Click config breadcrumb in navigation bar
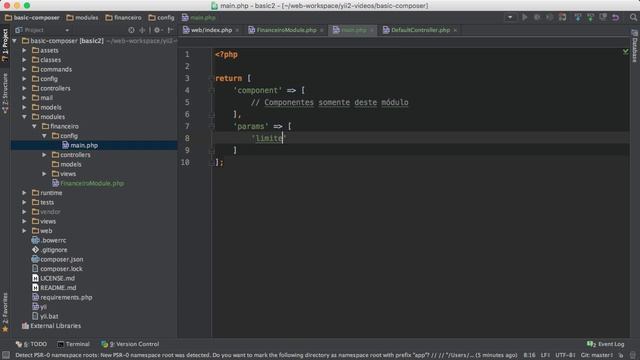Viewport: 640px width, 360px height. coord(162,18)
